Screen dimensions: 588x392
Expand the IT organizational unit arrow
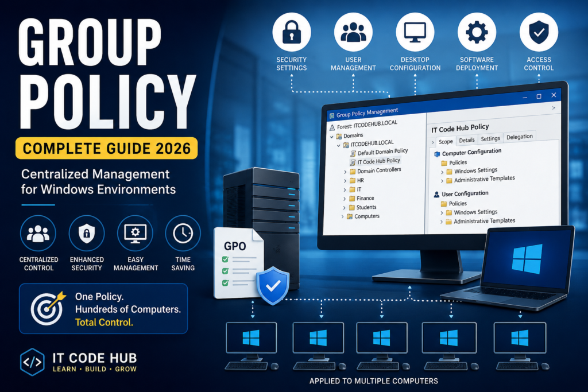tap(345, 190)
